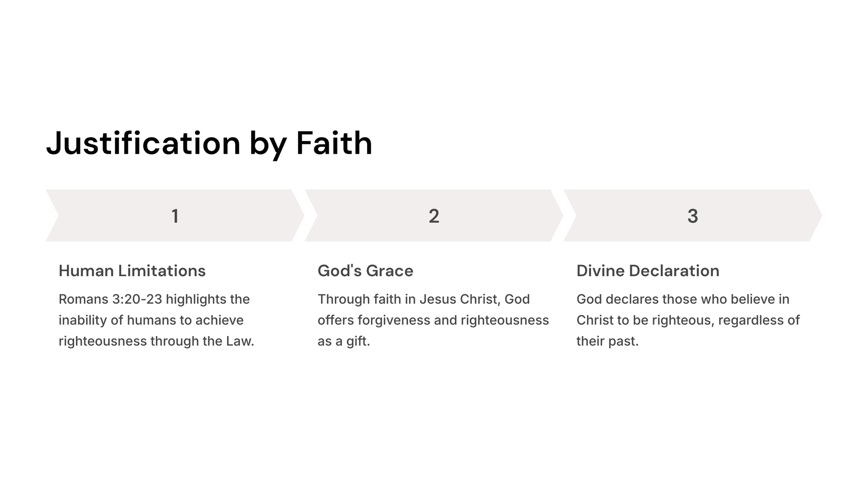Viewport: 868px width, 488px height.
Task: Click the "Divine Declaration" heading
Action: [648, 271]
